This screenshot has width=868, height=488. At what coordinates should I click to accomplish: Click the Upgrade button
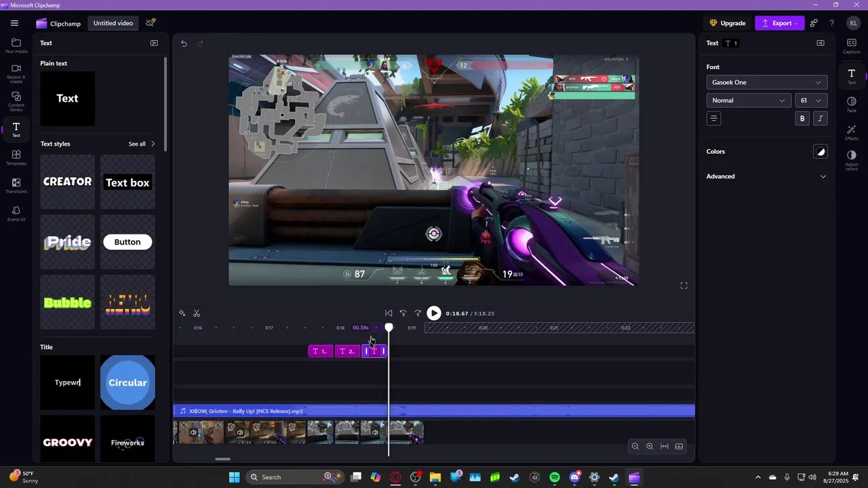point(728,23)
